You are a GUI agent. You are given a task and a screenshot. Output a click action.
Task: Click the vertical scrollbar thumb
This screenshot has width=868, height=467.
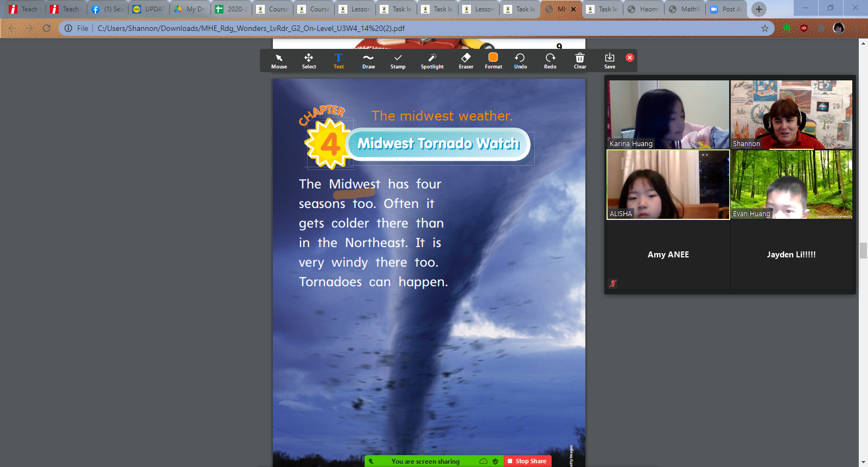click(863, 251)
